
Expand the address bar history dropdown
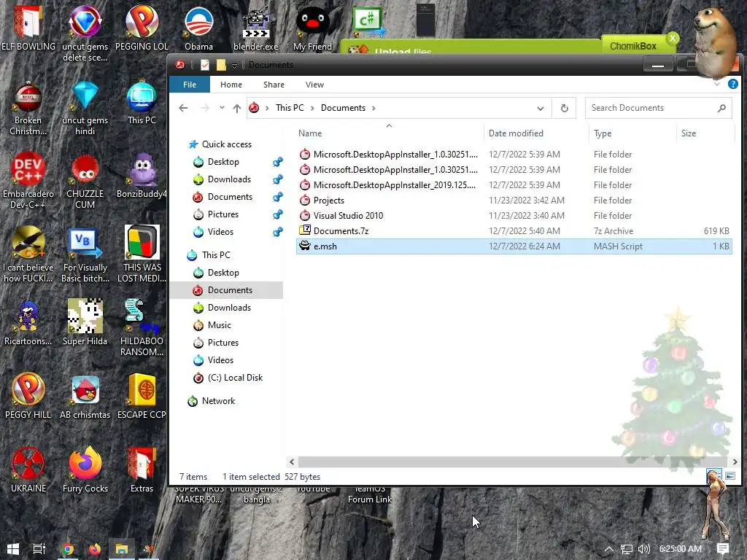pos(541,108)
